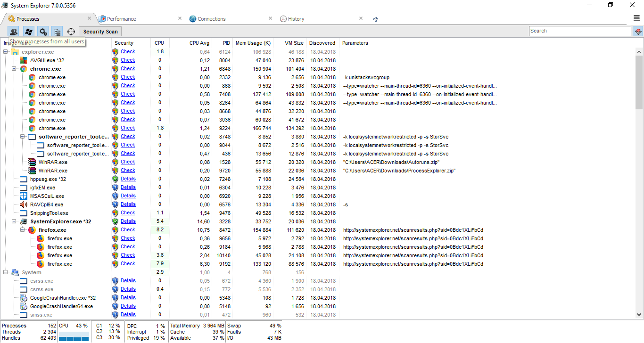Sort by Mem Usage (K) column header
The height and width of the screenshot is (343, 644).
(253, 43)
